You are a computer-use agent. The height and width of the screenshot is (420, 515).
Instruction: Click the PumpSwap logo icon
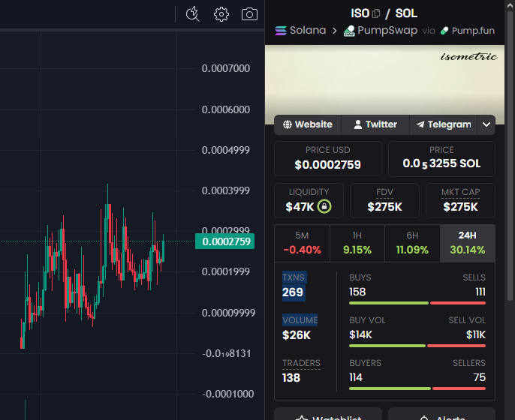(x=349, y=31)
